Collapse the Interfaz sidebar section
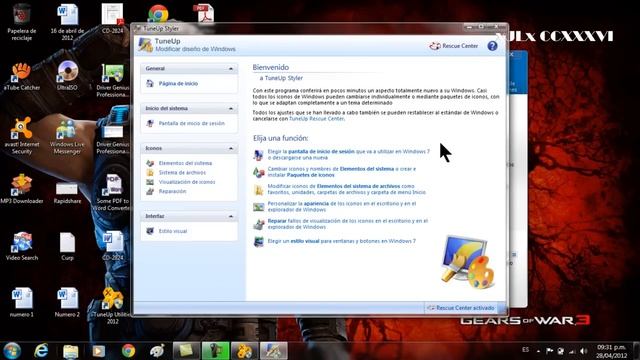The height and width of the screenshot is (360, 640). coord(231,216)
